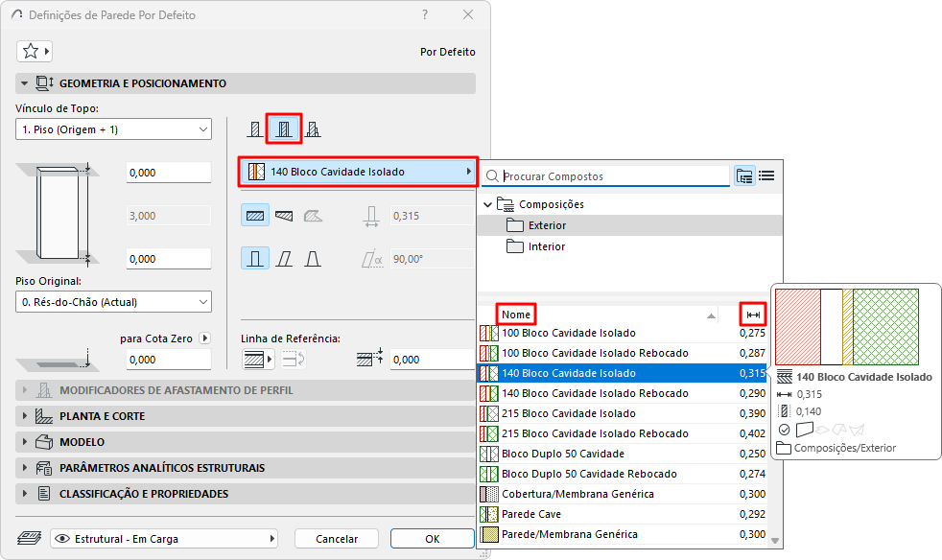Select the Complex Profile structure icon

pyautogui.click(x=313, y=129)
